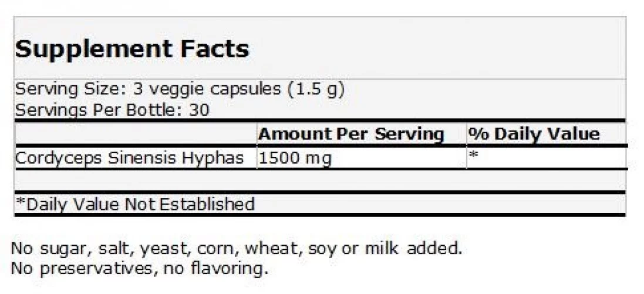Click the % Daily Value column header

pos(534,134)
